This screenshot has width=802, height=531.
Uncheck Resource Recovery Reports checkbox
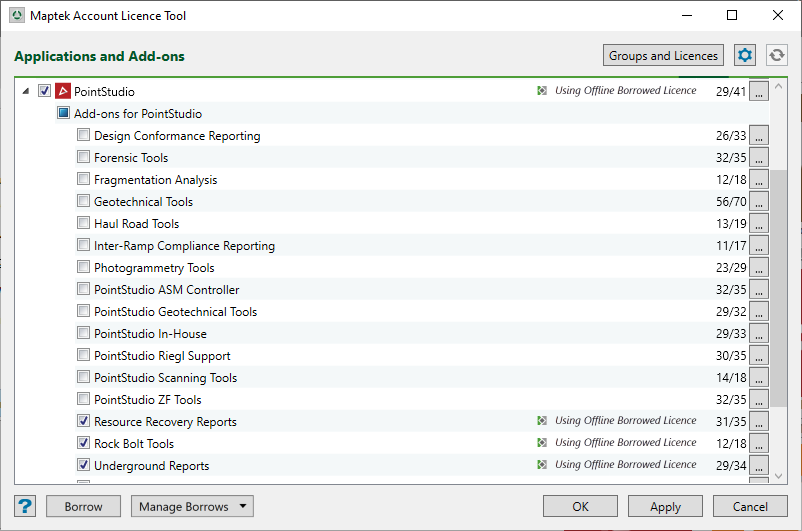tap(83, 421)
